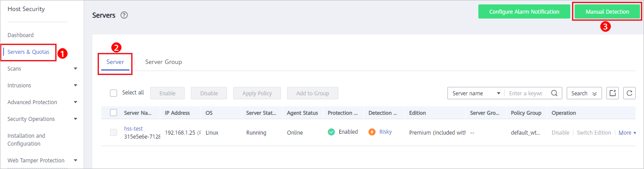Tick the hss-test row checkbox
Image resolution: width=644 pixels, height=169 pixels.
pyautogui.click(x=114, y=132)
